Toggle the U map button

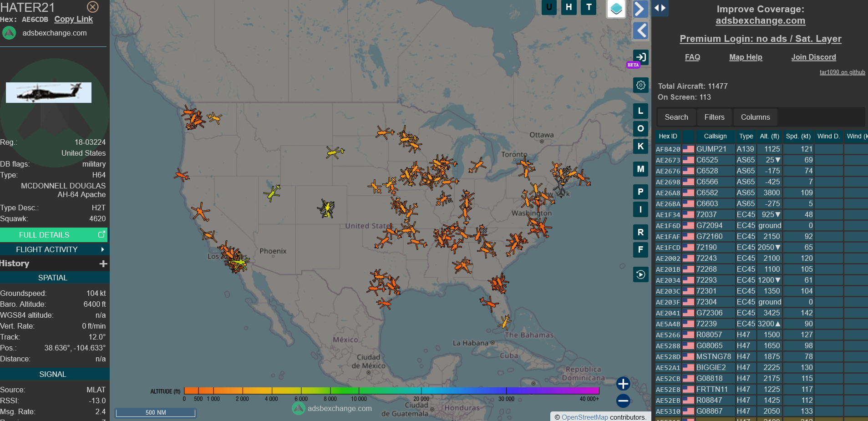point(549,7)
